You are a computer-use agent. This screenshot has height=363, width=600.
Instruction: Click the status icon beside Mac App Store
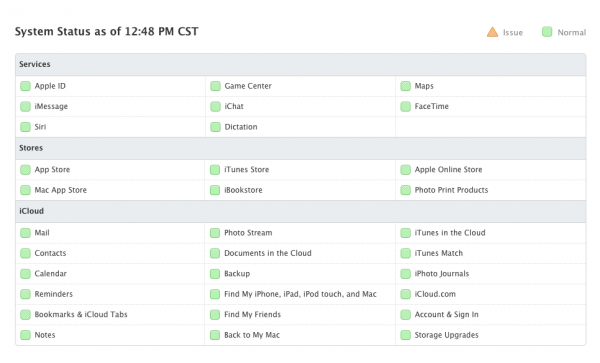click(x=25, y=190)
